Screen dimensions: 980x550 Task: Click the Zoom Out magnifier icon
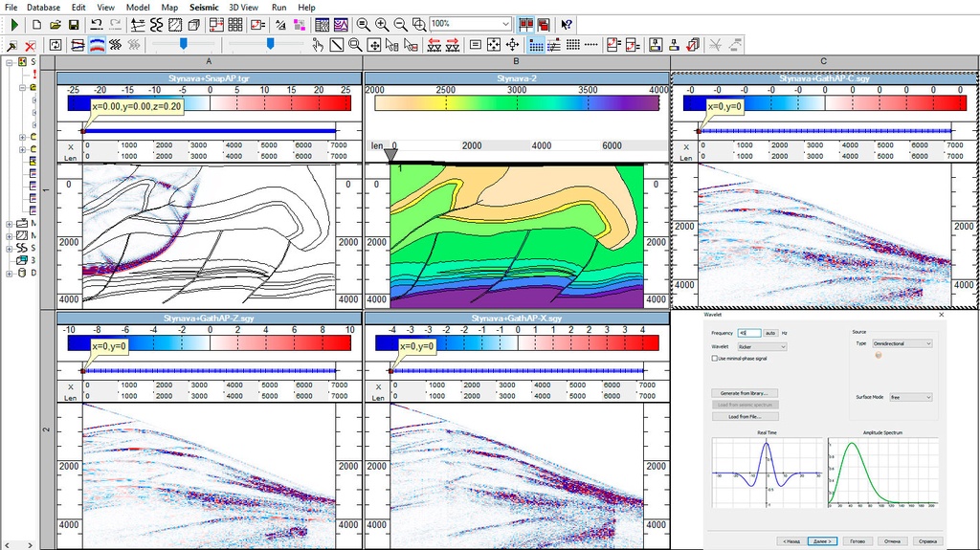401,24
